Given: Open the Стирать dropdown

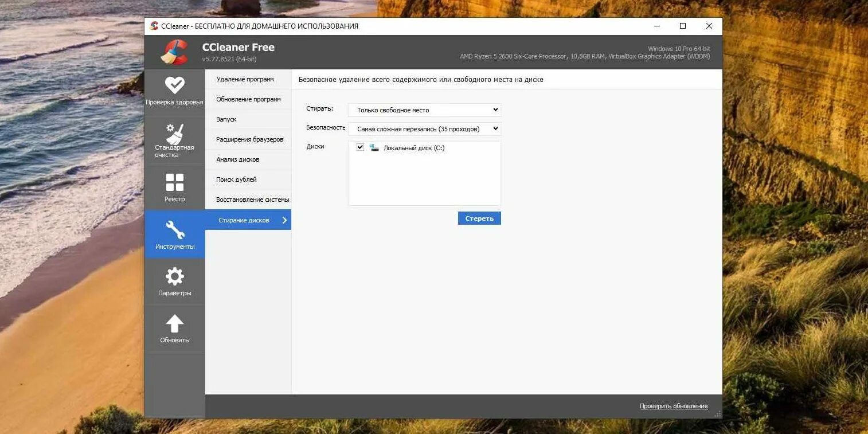Looking at the screenshot, I should click(424, 110).
